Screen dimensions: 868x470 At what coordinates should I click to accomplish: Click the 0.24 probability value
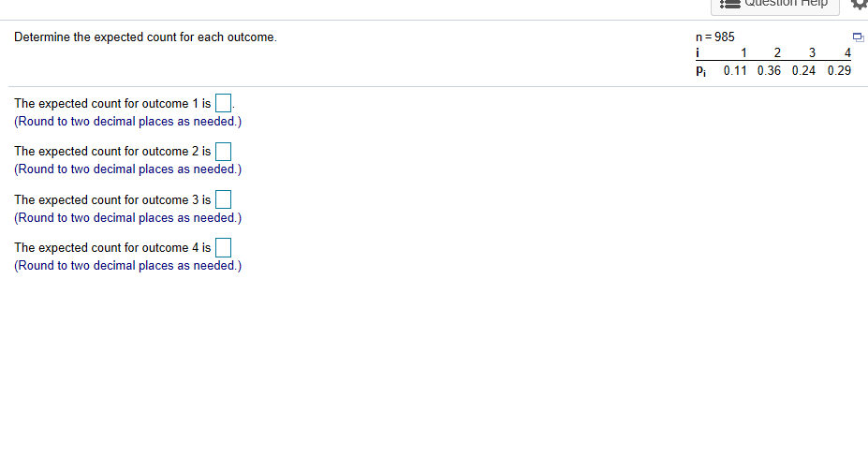coord(803,71)
